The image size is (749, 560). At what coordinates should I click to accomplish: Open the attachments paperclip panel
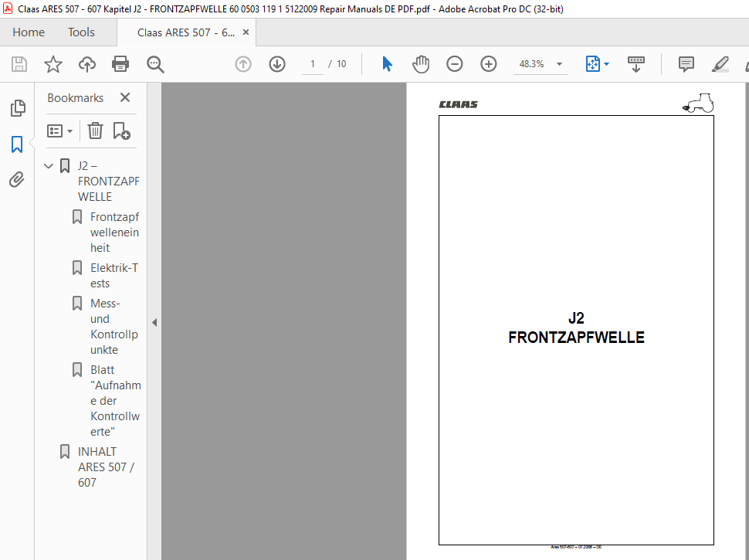pyautogui.click(x=17, y=180)
